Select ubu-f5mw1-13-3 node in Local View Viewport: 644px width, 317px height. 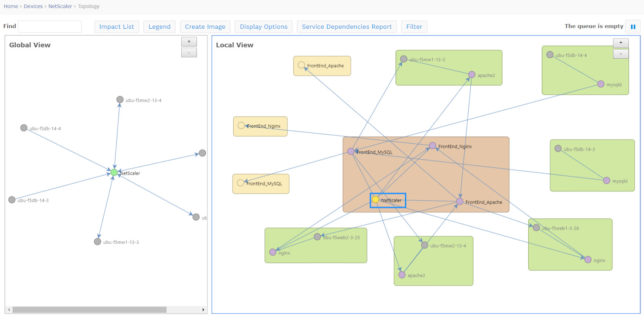[x=404, y=59]
